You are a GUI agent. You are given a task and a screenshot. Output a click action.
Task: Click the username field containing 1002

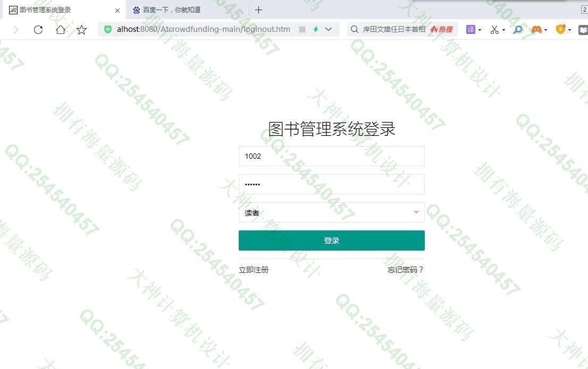pos(332,156)
